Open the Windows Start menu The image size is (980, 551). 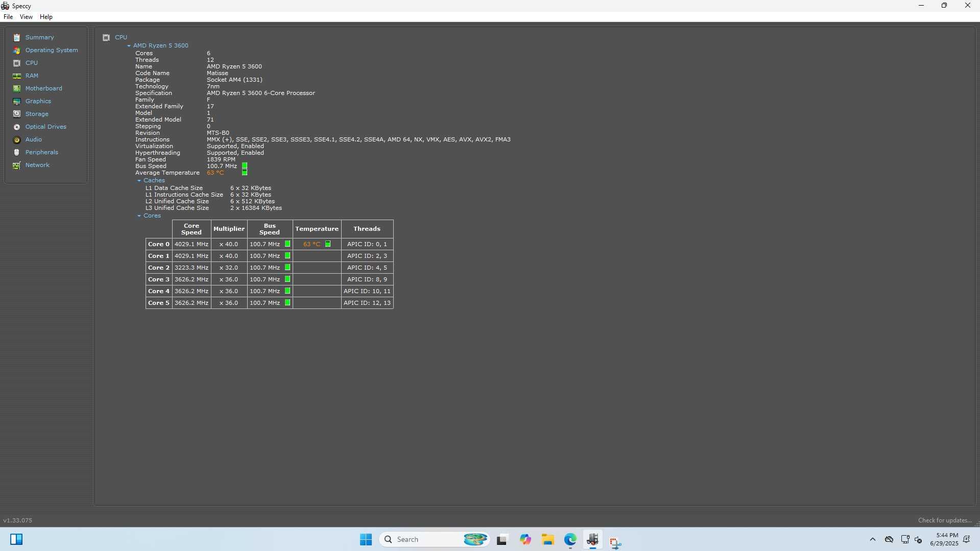point(366,539)
